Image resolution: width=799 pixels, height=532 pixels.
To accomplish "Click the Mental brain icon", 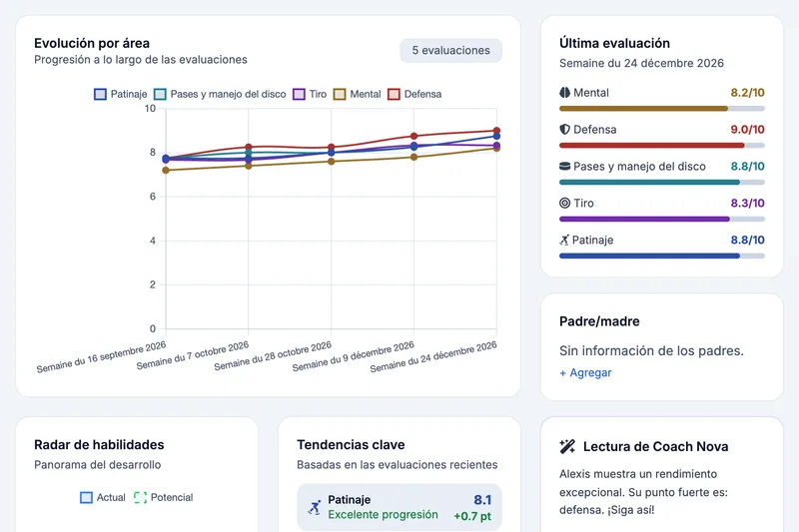I will [x=564, y=93].
